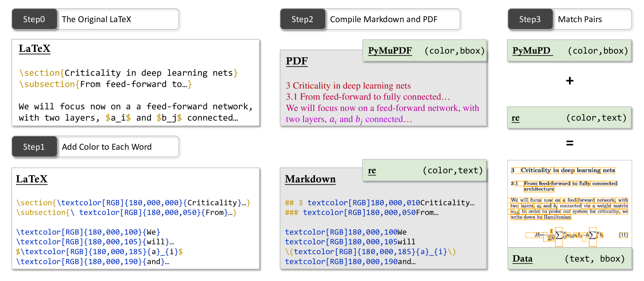
Task: Click the dark Step0 label
Action: click(34, 19)
